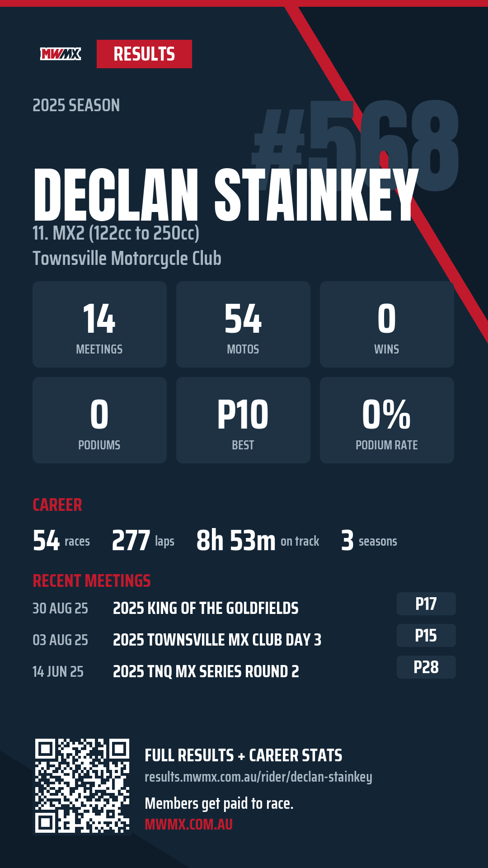Screen dimensions: 488x868
Task: Select the 0 Wins stat card
Action: pyautogui.click(x=387, y=324)
